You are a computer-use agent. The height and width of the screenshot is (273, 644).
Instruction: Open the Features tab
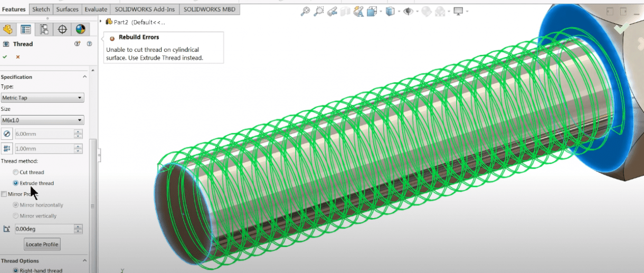tap(14, 10)
